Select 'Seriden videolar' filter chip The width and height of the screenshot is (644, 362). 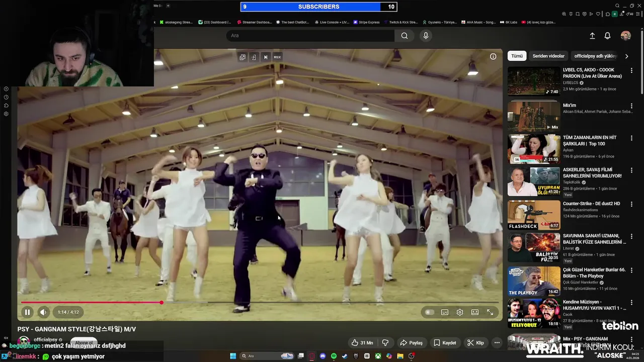548,56
